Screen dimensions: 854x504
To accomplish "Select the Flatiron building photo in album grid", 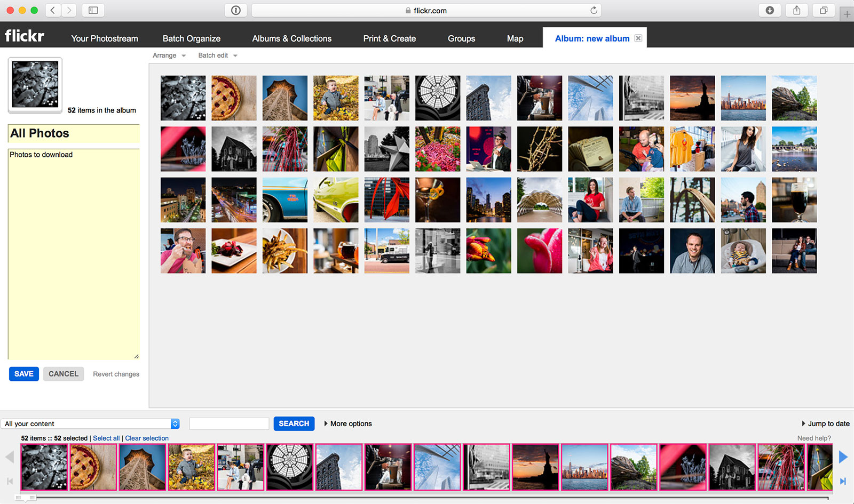I will (488, 98).
